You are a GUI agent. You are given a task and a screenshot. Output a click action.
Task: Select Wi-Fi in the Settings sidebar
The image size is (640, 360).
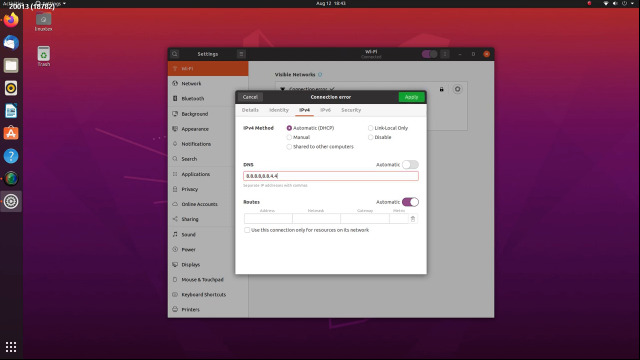208,69
